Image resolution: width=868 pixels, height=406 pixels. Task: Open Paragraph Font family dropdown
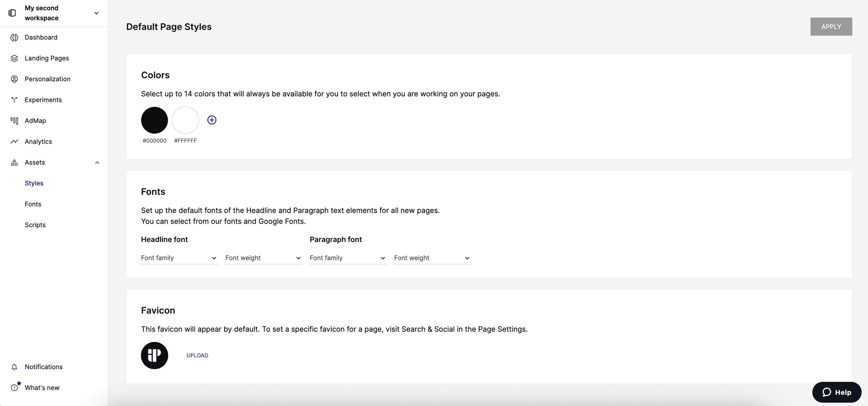pos(348,258)
